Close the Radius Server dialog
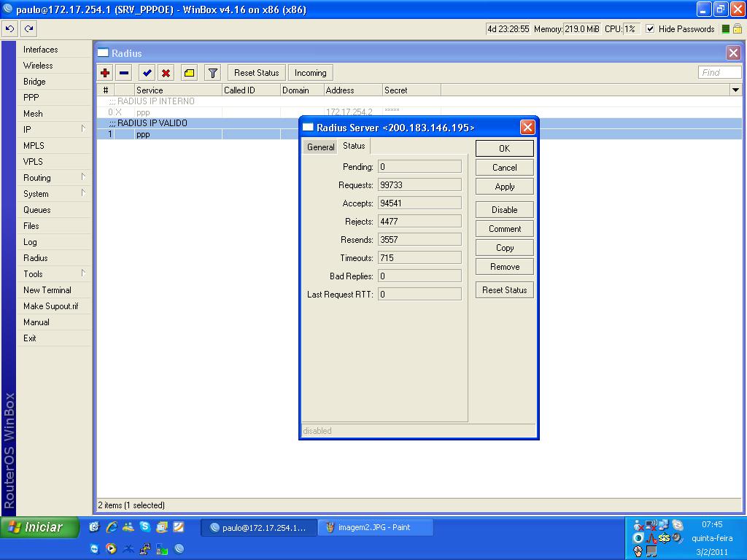 [527, 127]
